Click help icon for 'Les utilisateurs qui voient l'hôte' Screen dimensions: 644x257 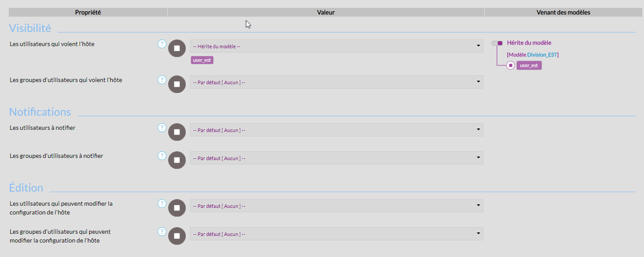point(162,44)
